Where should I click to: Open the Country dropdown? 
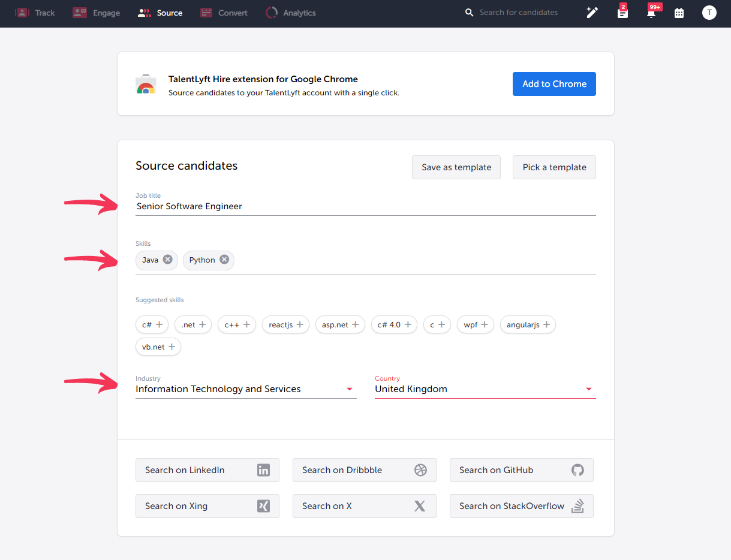pos(588,389)
